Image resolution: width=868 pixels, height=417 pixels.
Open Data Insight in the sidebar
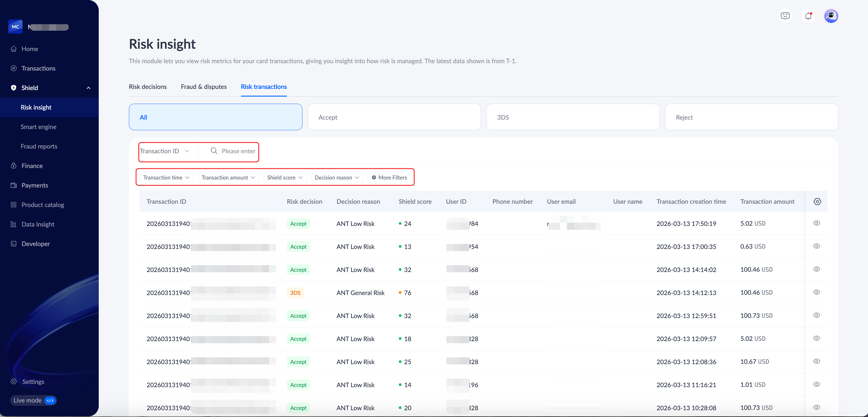[38, 224]
